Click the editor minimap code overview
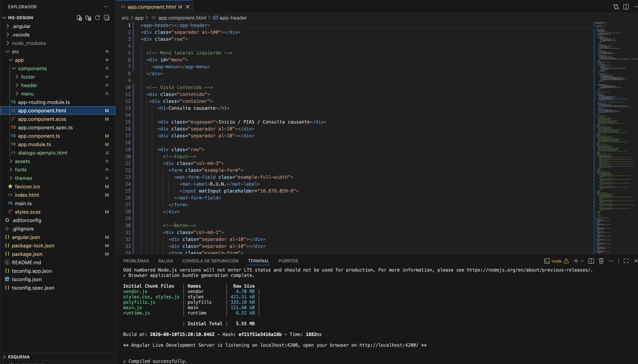638x364 pixels. coord(616,138)
